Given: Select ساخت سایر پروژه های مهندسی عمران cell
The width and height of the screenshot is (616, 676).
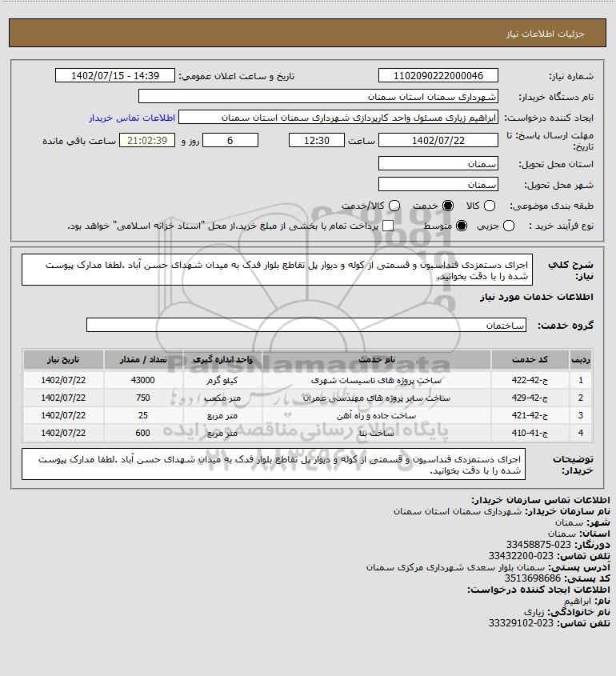Looking at the screenshot, I should click(x=376, y=398).
